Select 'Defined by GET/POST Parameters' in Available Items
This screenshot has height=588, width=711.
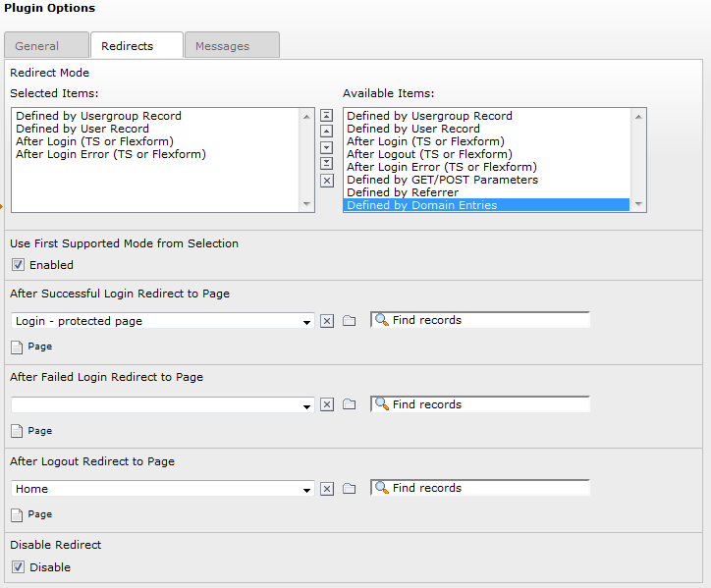(x=442, y=180)
